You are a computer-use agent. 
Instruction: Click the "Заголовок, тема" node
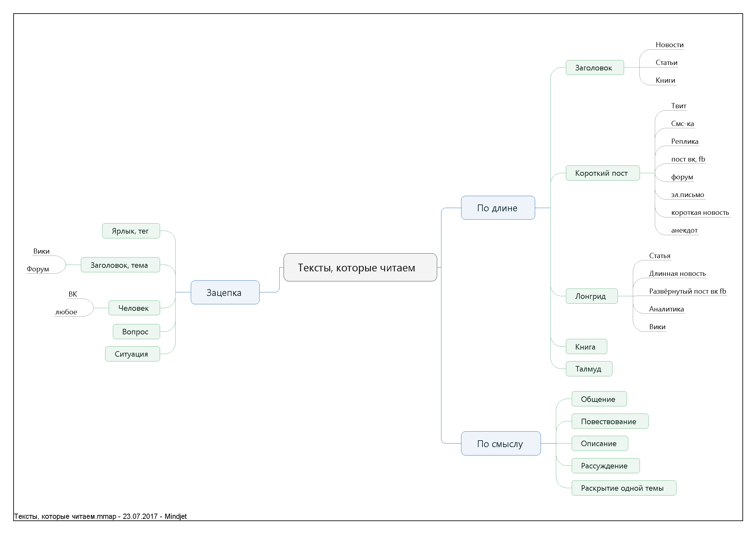(120, 265)
